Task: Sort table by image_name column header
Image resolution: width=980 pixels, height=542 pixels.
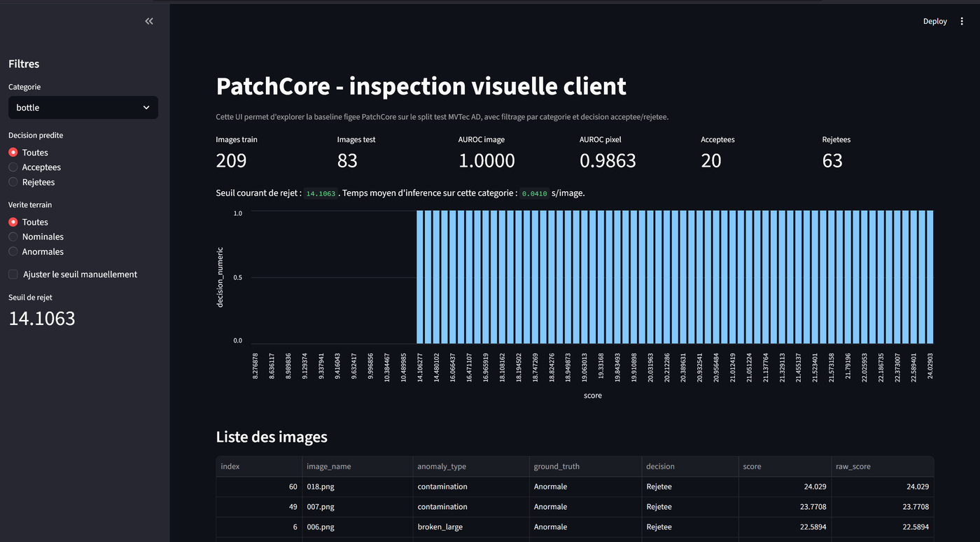Action: [x=358, y=466]
